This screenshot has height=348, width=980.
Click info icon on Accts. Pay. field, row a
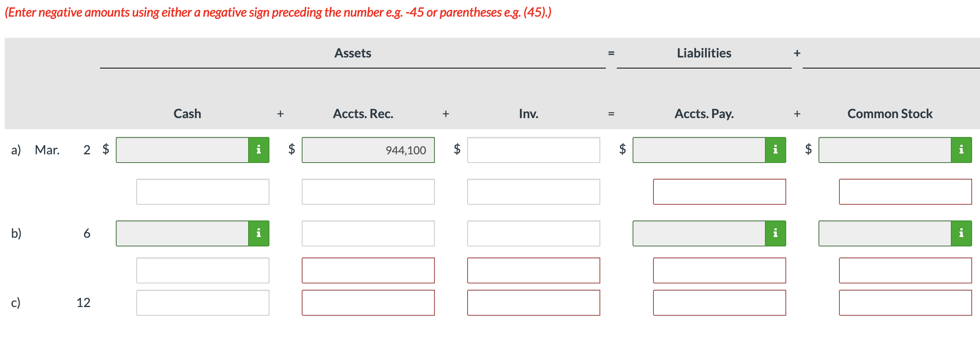tap(776, 150)
